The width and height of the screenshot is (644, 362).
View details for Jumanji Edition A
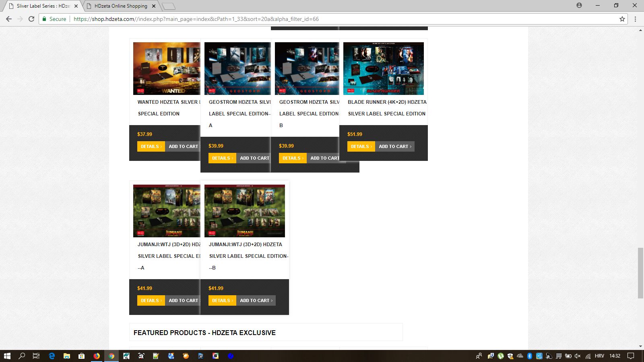click(x=151, y=300)
